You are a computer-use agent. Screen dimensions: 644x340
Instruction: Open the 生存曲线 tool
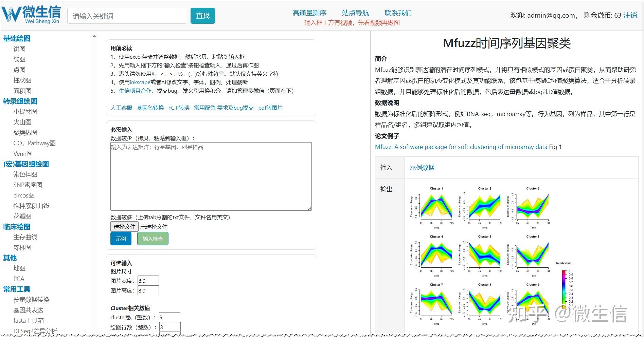[x=25, y=237]
